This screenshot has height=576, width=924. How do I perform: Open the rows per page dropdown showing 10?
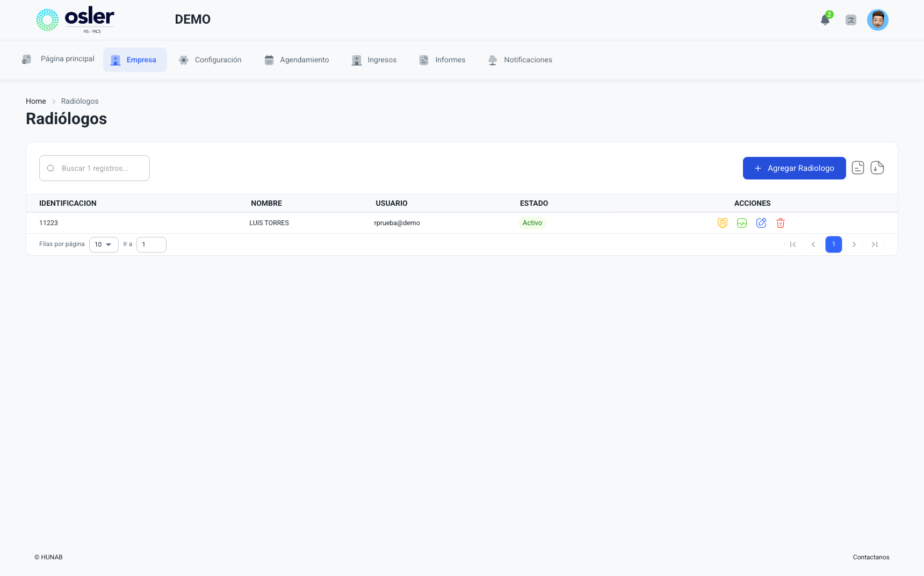(x=104, y=244)
